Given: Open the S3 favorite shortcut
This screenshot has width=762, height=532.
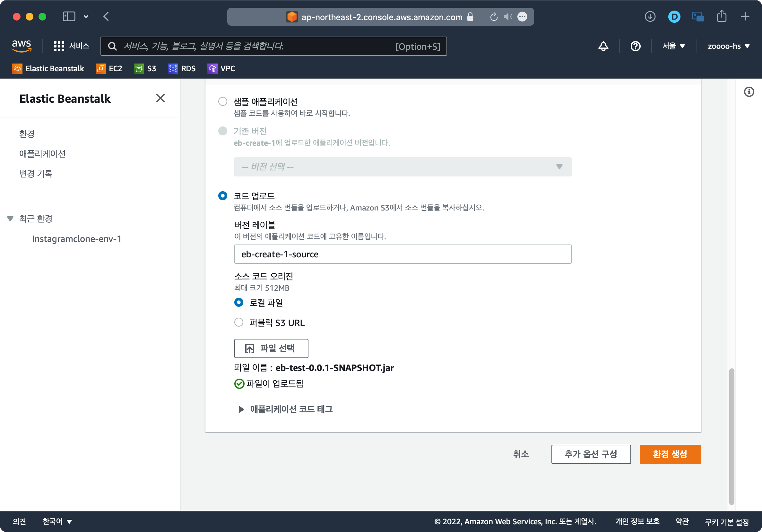Looking at the screenshot, I should point(145,69).
